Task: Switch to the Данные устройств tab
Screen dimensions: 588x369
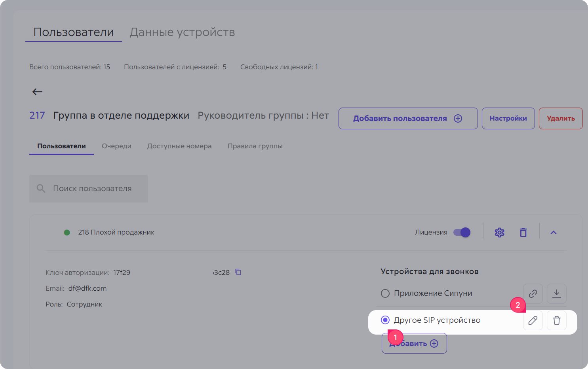Action: point(182,32)
